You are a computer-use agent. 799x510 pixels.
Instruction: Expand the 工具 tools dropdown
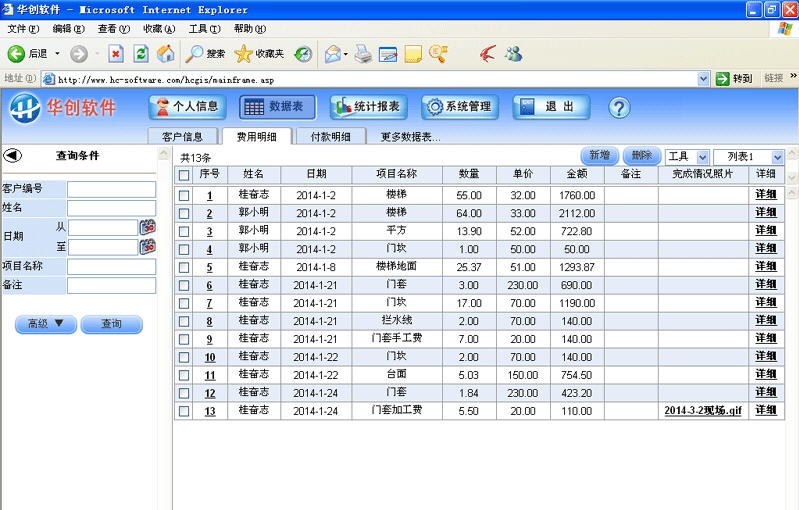click(702, 157)
